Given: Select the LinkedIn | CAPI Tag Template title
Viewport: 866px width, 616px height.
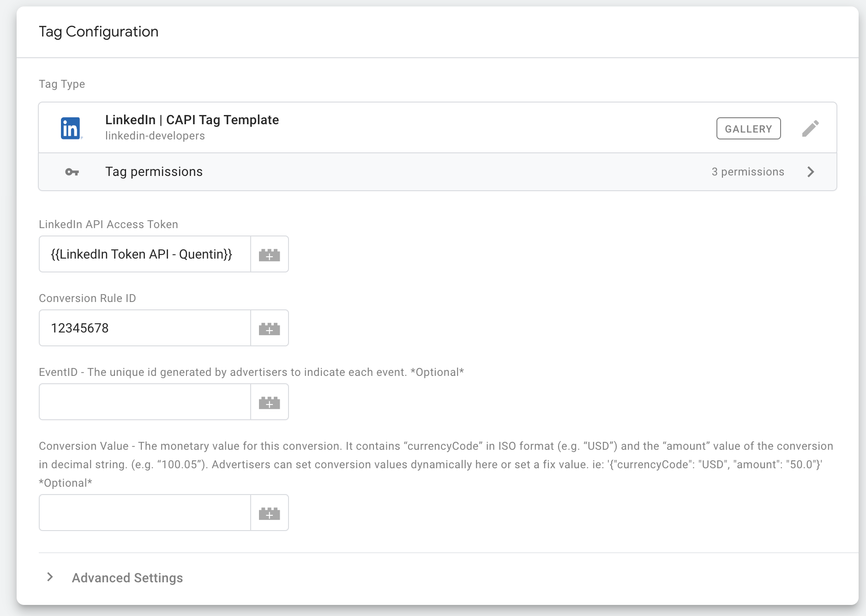Looking at the screenshot, I should coord(192,120).
